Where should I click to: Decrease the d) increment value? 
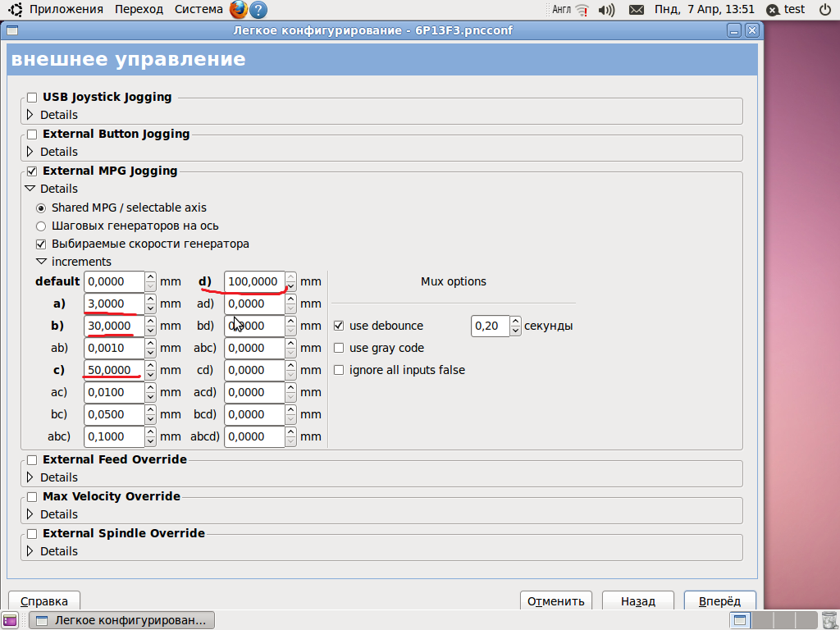point(291,286)
